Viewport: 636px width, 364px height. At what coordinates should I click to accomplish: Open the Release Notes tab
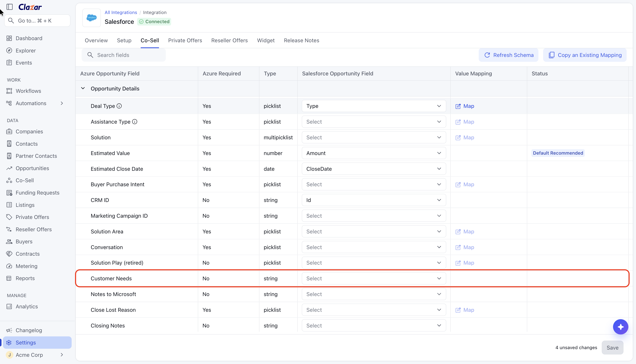[x=301, y=41]
